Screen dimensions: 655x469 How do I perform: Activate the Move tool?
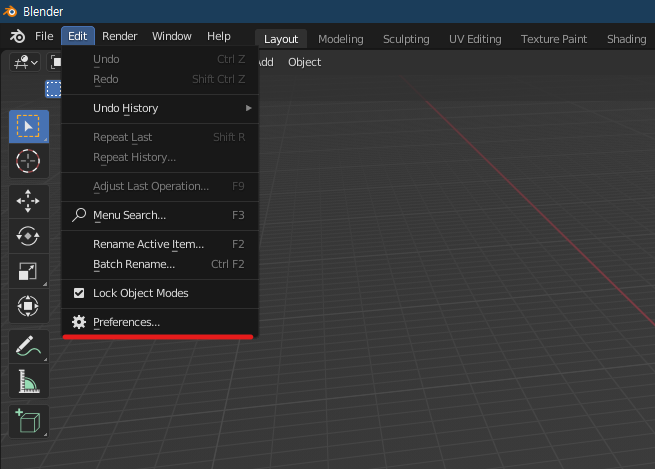coord(29,201)
